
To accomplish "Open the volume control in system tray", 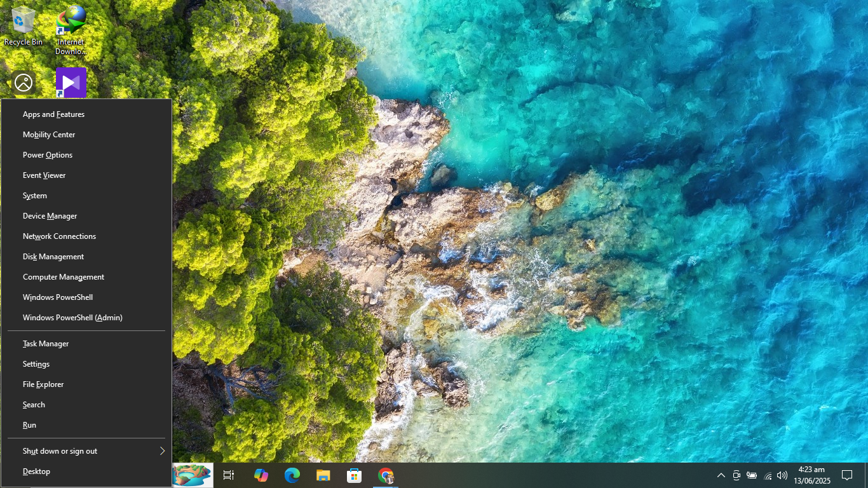I will [782, 475].
